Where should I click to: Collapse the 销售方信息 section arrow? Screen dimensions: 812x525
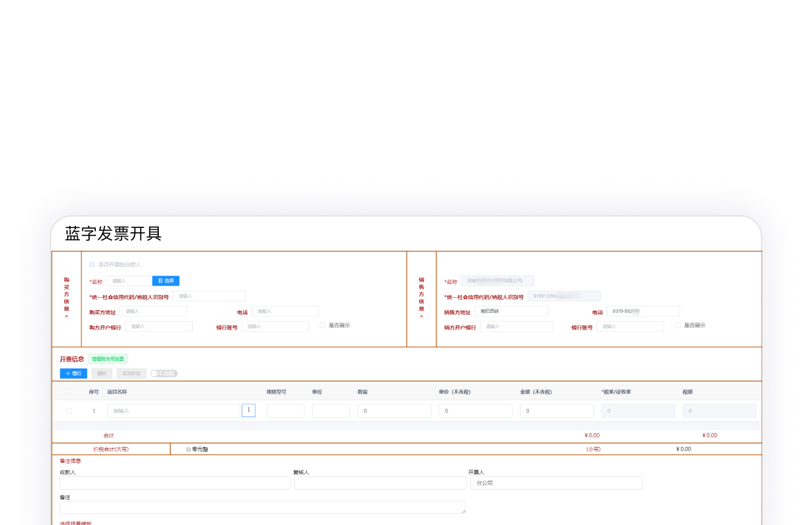pyautogui.click(x=421, y=316)
